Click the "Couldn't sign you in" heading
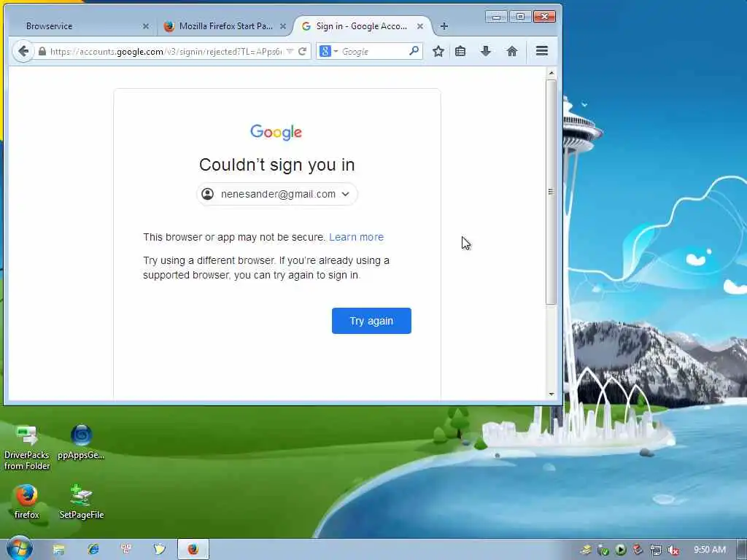The width and height of the screenshot is (747, 560). click(276, 165)
